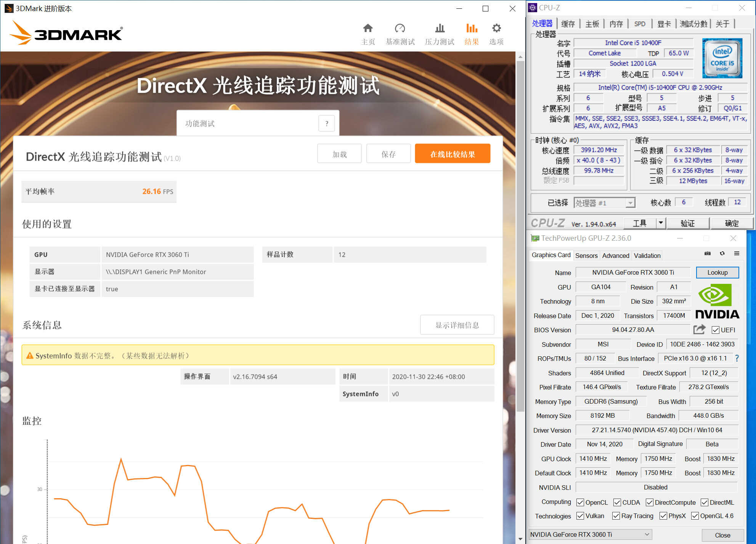Toggle the Ray Tracing checkbox
The width and height of the screenshot is (756, 544).
pyautogui.click(x=616, y=516)
